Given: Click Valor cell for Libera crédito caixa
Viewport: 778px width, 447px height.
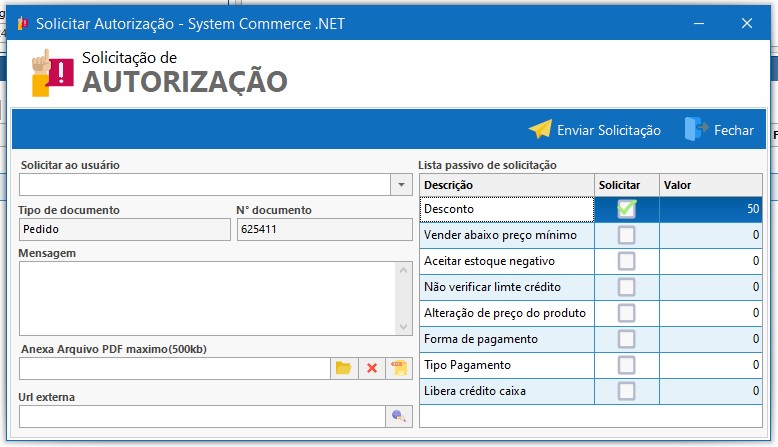Looking at the screenshot, I should pyautogui.click(x=711, y=391).
